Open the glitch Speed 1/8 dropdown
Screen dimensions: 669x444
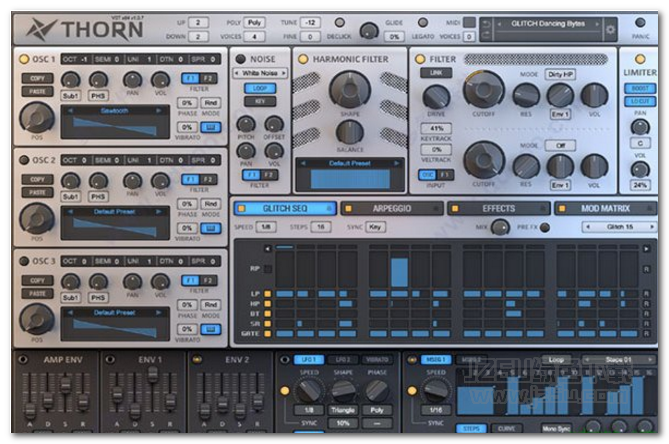point(266,227)
